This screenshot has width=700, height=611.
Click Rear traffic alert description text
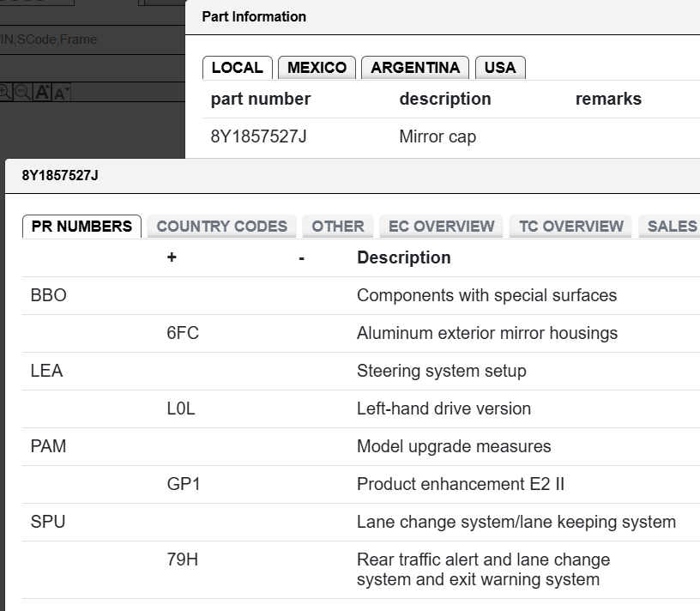pos(484,570)
